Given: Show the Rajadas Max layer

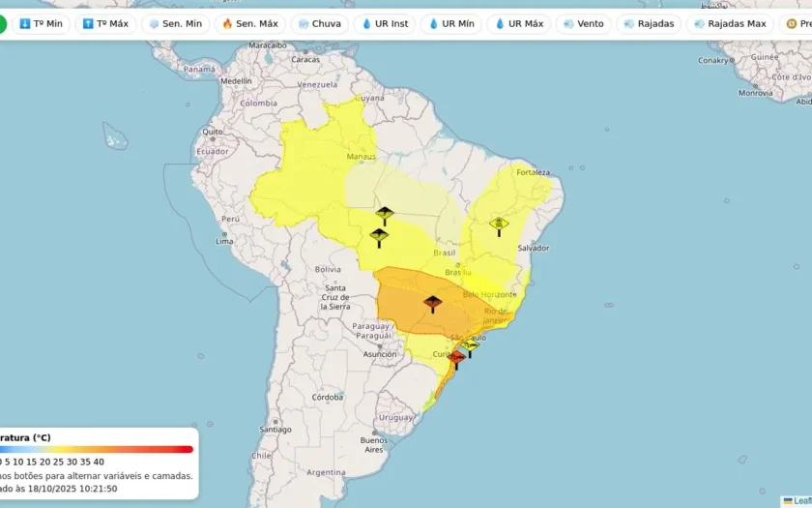Looking at the screenshot, I should [730, 24].
